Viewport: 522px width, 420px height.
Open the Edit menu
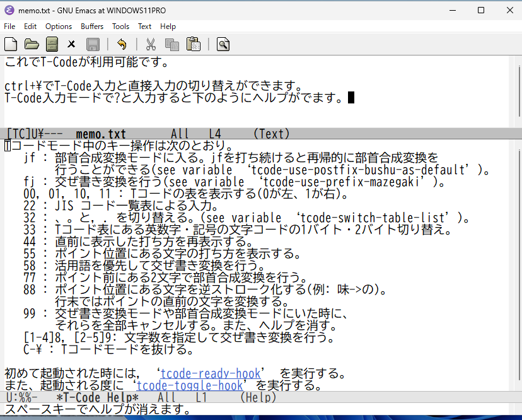pyautogui.click(x=30, y=26)
